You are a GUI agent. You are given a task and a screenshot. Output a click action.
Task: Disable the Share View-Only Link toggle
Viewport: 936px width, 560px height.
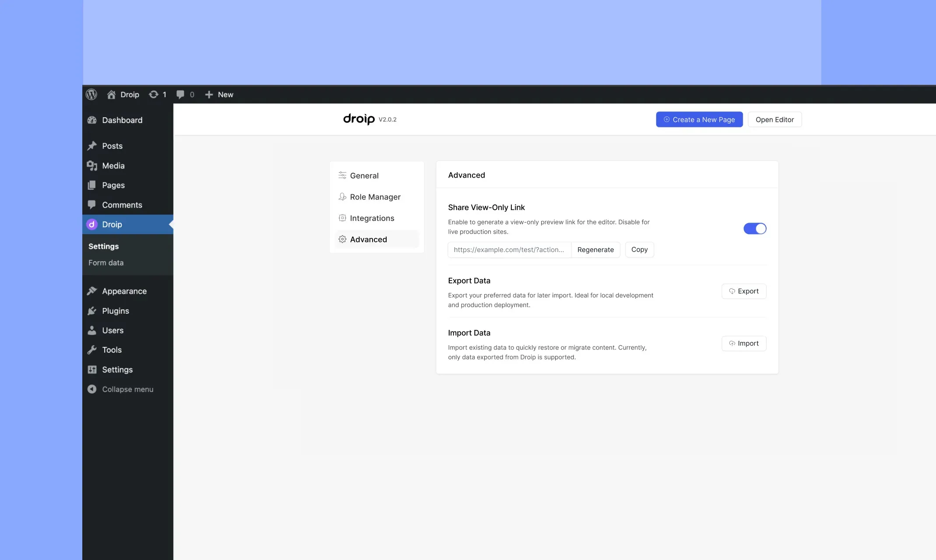[x=755, y=228]
